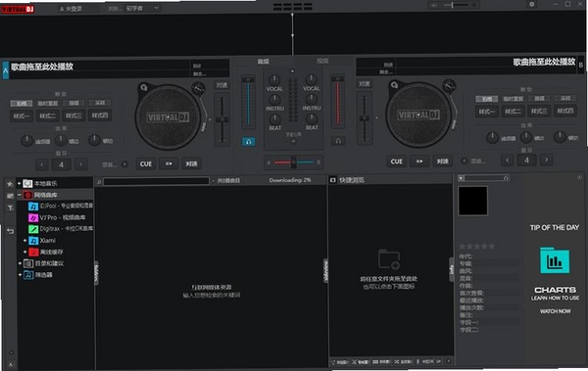588x371 pixels.
Task: Click the info side handle tab
Action: [x=452, y=269]
